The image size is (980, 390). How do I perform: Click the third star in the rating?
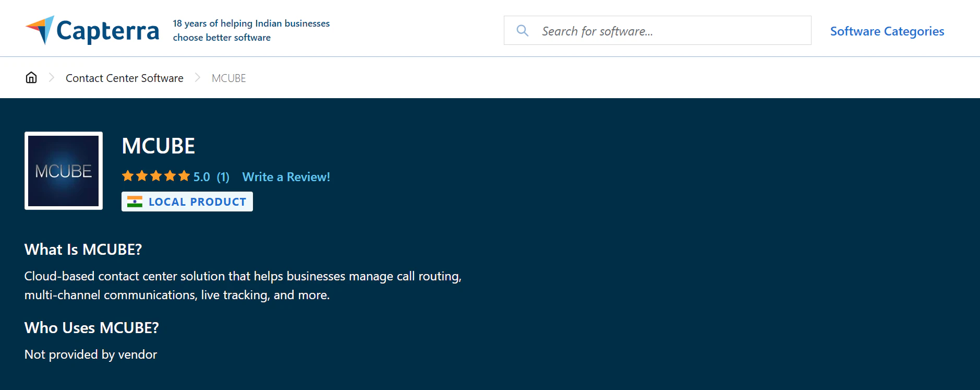[x=156, y=176]
